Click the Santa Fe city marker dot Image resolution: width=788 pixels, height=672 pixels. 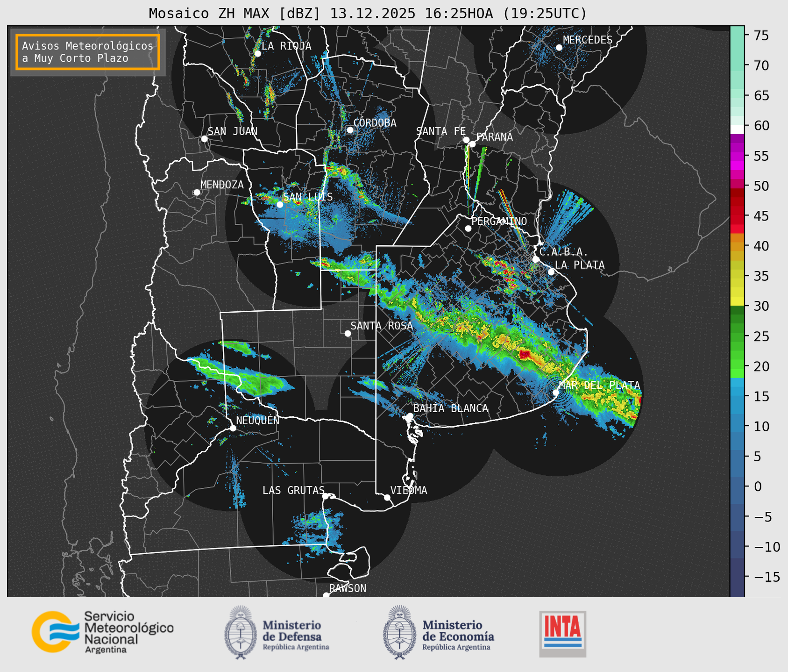click(466, 140)
